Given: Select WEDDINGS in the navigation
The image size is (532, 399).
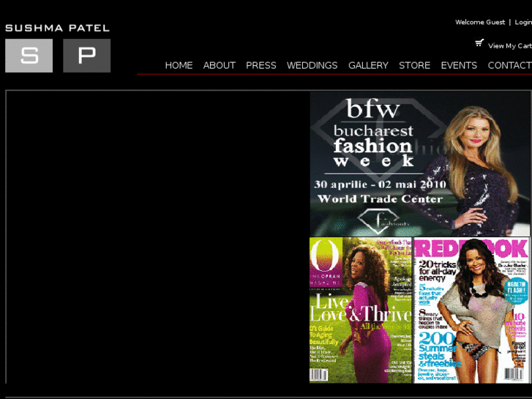Looking at the screenshot, I should click(312, 65).
